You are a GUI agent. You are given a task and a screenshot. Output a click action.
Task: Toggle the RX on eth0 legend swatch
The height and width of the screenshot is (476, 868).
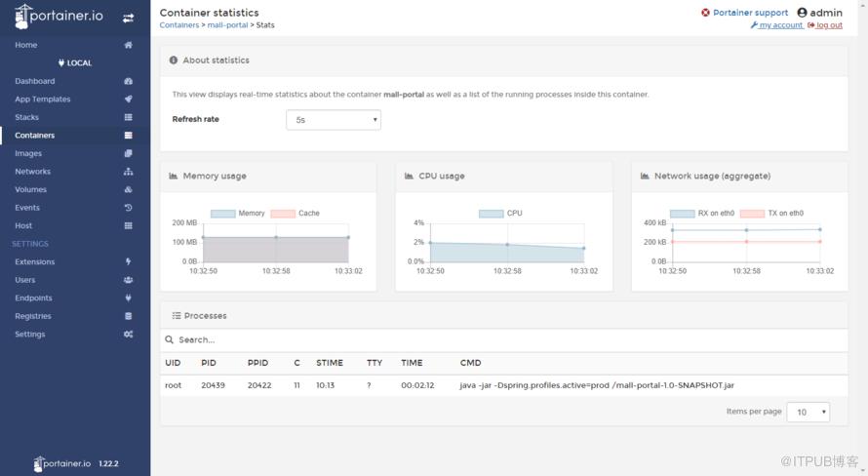point(682,214)
